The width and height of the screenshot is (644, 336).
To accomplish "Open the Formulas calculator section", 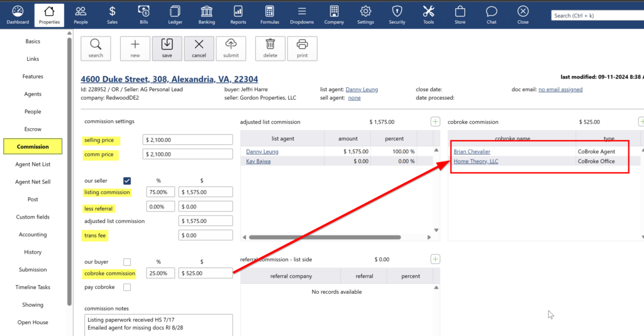I will click(269, 15).
